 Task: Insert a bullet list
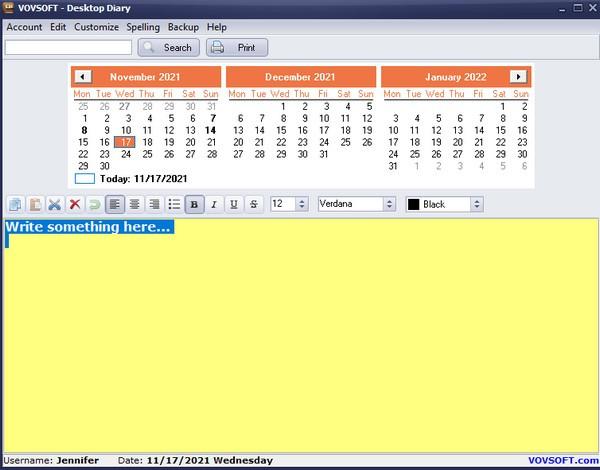(x=174, y=204)
